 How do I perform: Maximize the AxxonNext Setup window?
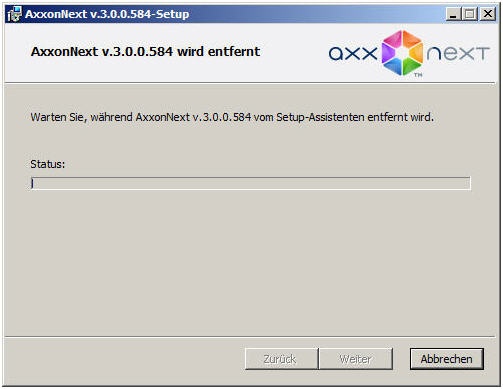click(x=469, y=14)
